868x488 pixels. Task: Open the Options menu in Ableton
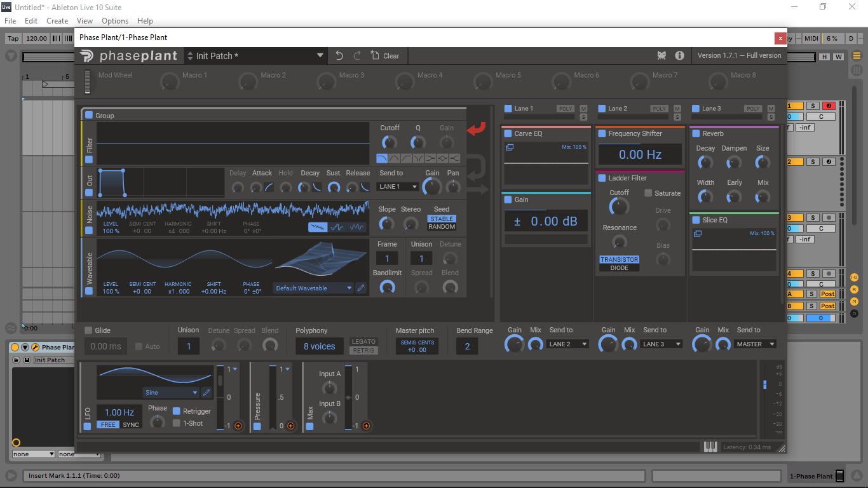[115, 21]
